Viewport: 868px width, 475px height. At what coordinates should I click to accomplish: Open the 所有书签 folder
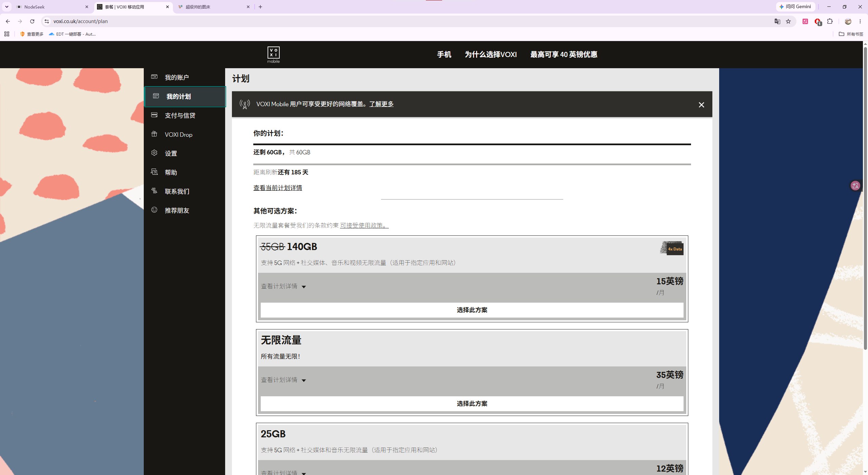(x=851, y=34)
